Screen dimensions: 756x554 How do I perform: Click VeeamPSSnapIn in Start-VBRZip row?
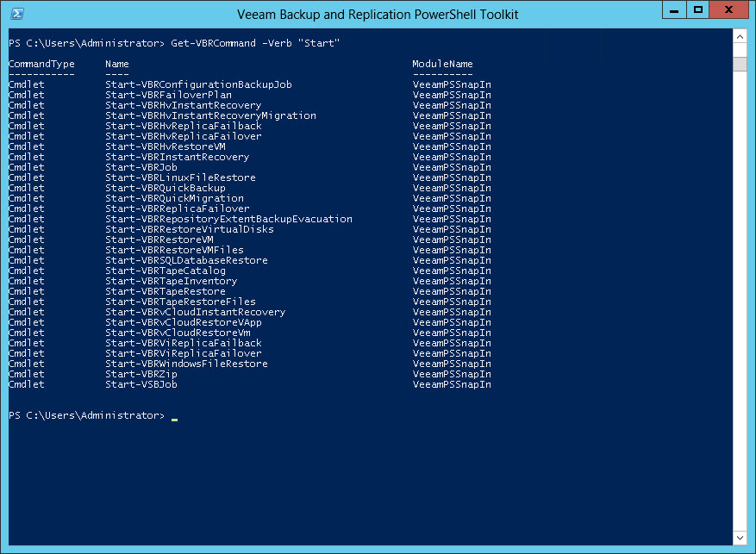(x=452, y=374)
